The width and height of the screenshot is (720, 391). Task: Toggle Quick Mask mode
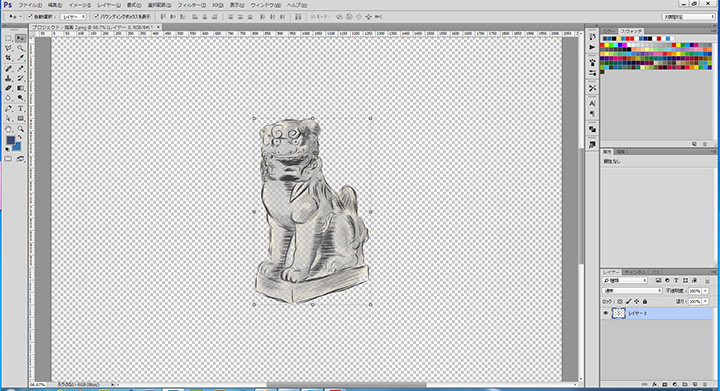point(8,159)
